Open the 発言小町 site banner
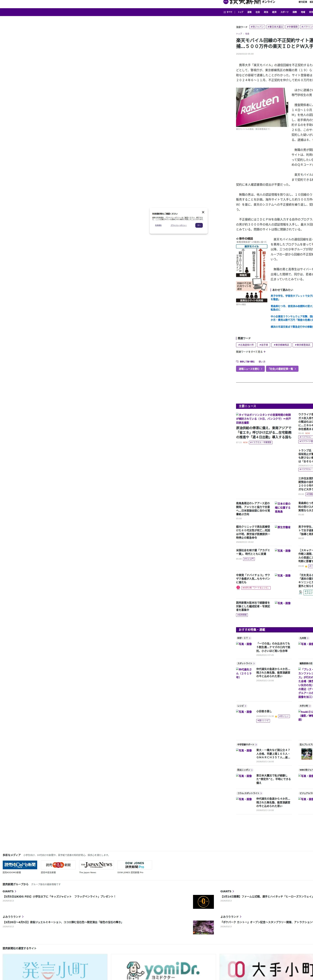 point(55,968)
